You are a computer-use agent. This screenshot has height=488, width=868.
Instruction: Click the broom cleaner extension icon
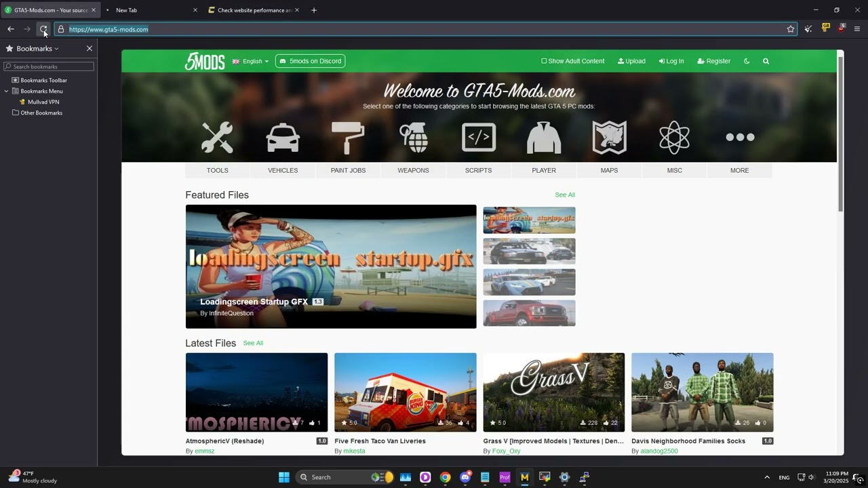808,29
